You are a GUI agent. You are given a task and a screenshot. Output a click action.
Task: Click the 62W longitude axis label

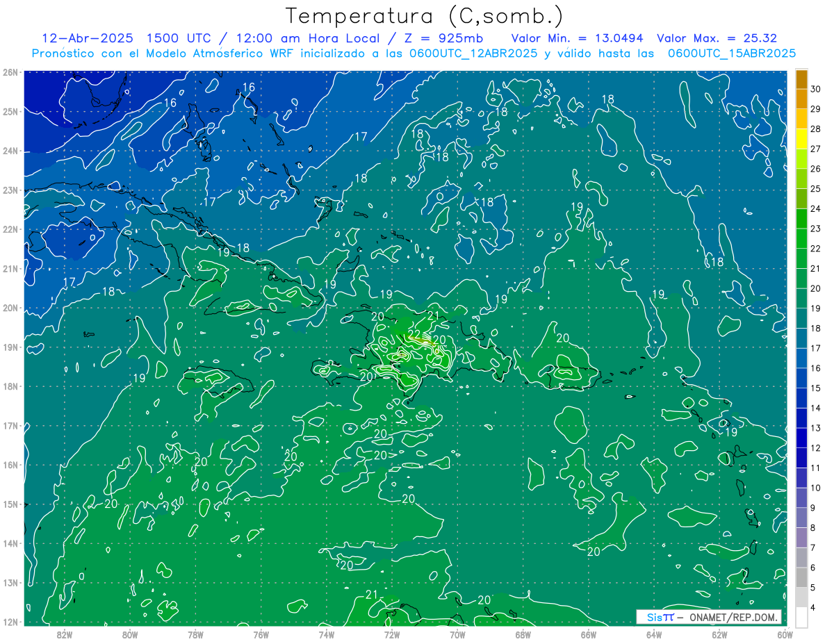(719, 634)
